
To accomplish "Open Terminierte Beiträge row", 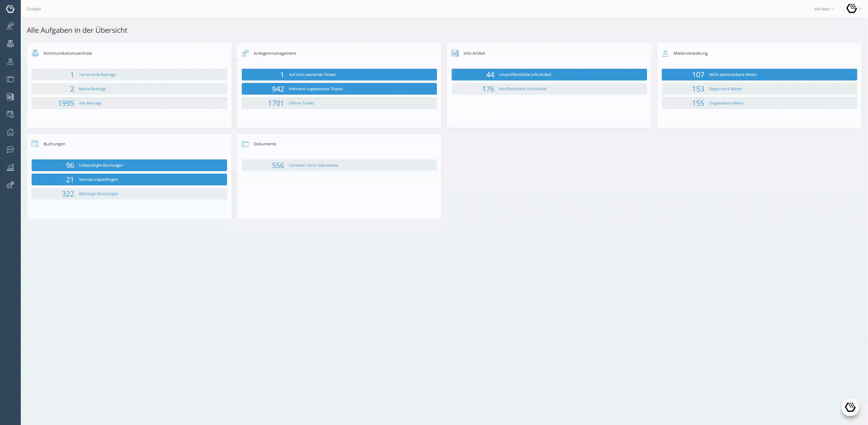I will (x=129, y=74).
